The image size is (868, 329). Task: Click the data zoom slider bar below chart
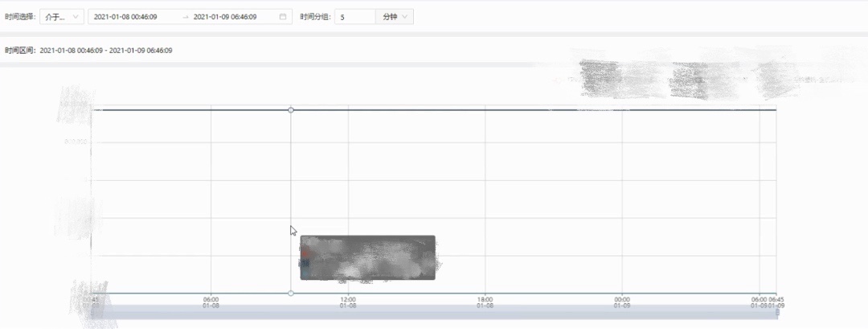(x=434, y=313)
